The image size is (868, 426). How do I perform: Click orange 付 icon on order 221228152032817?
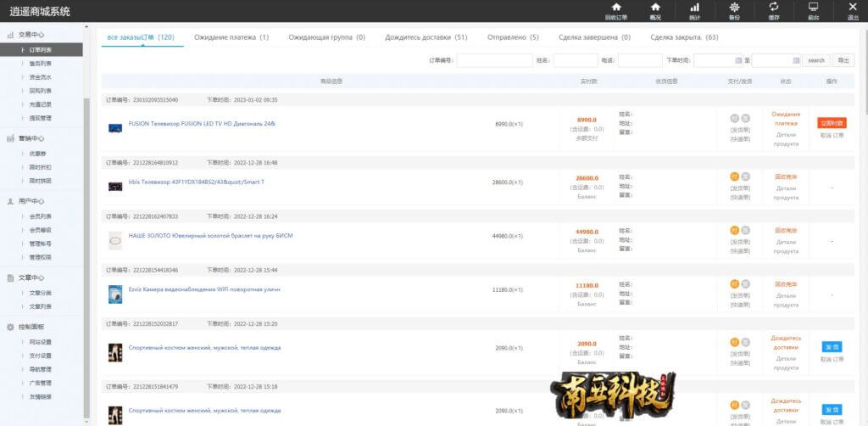[735, 342]
